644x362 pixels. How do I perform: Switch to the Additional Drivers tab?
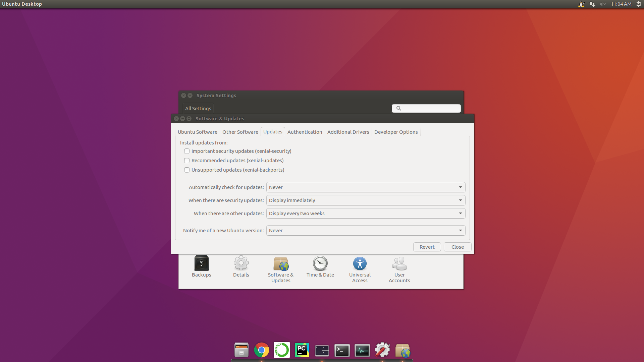click(348, 132)
